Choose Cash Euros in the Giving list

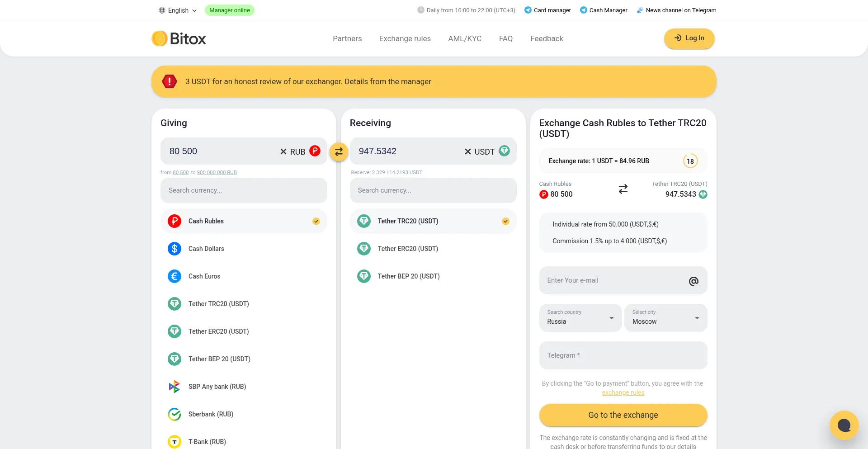click(204, 276)
